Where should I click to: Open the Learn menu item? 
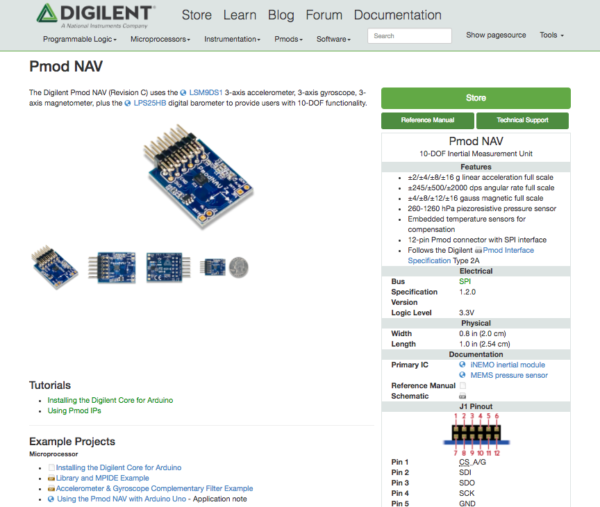[x=240, y=15]
